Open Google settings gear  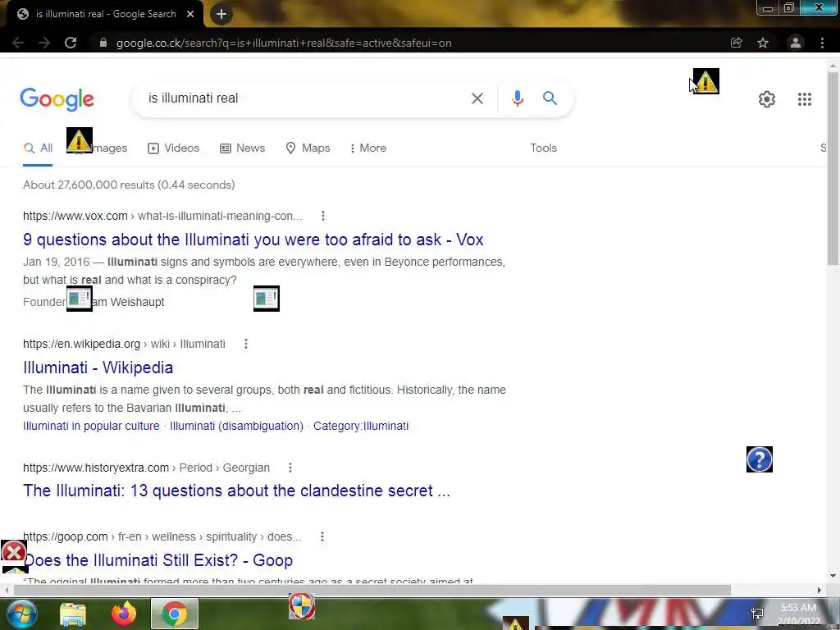point(767,99)
